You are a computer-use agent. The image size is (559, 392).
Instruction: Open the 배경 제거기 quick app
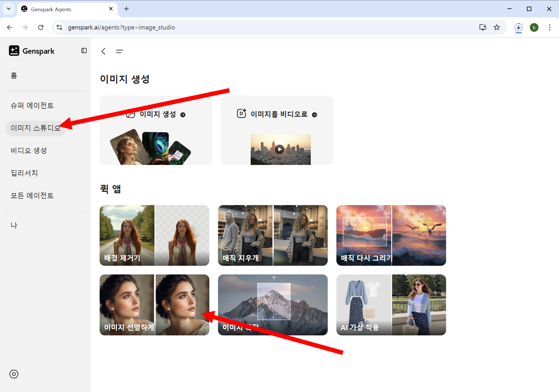[x=154, y=235]
